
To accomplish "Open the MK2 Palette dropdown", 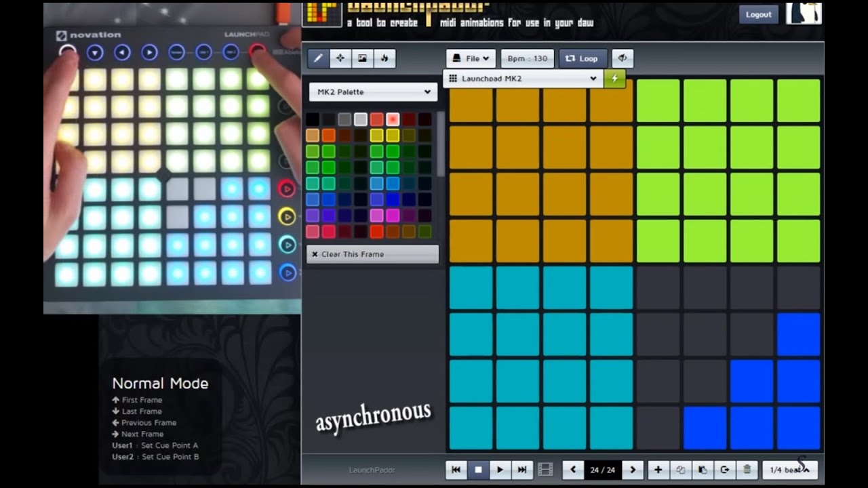I will 372,91.
